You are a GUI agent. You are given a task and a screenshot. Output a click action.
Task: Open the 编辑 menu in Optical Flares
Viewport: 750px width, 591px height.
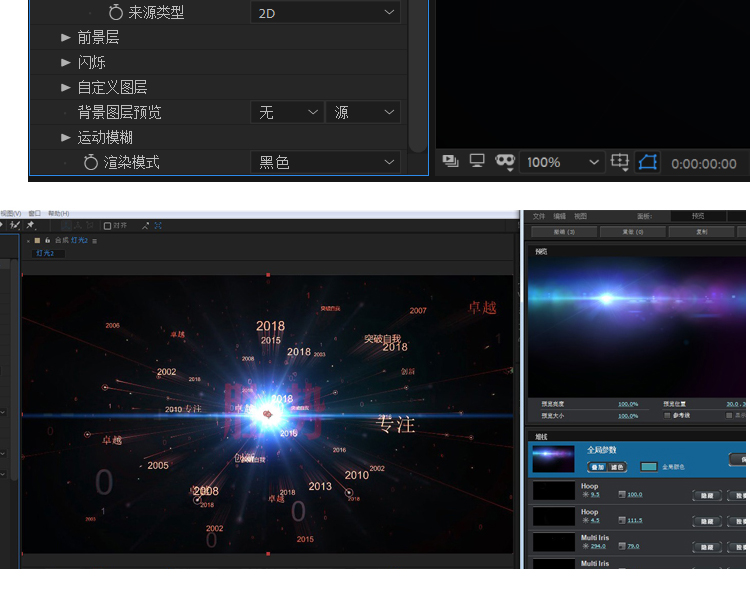559,216
